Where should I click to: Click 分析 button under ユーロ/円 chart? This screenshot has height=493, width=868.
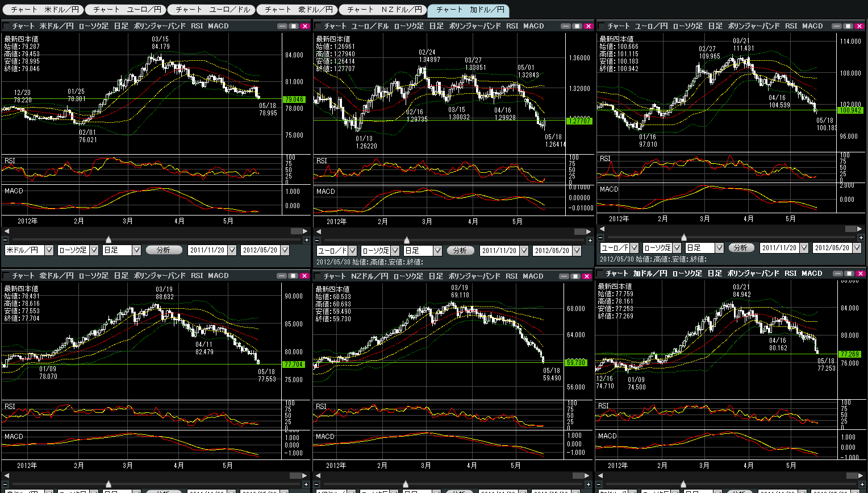click(740, 248)
